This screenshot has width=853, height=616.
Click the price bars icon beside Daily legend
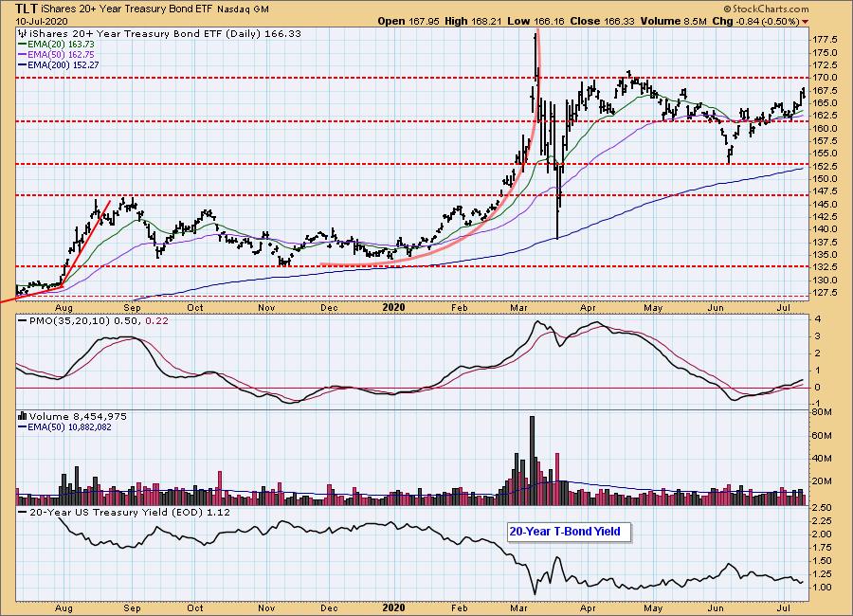23,34
